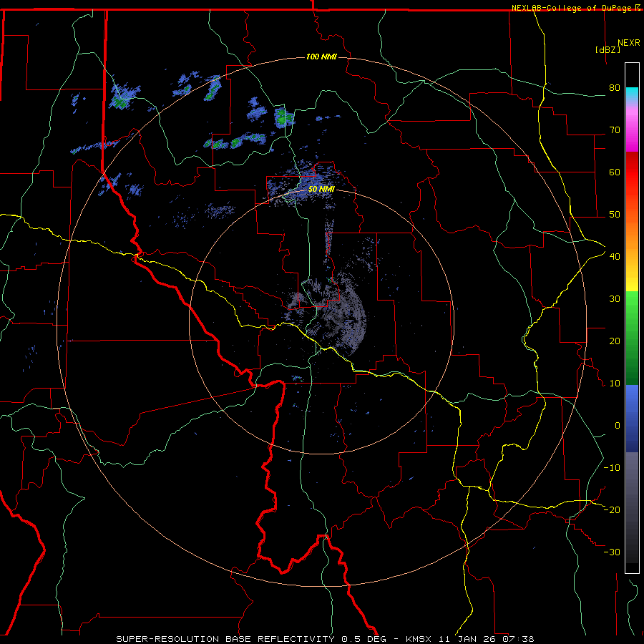Viewport: 644px width, 644px height.
Task: Click the 0 dBZ scale value
Action: [x=618, y=426]
